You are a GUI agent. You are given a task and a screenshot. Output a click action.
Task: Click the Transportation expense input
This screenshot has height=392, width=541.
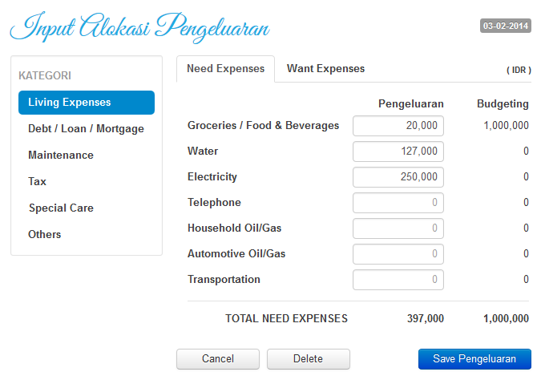(x=398, y=280)
